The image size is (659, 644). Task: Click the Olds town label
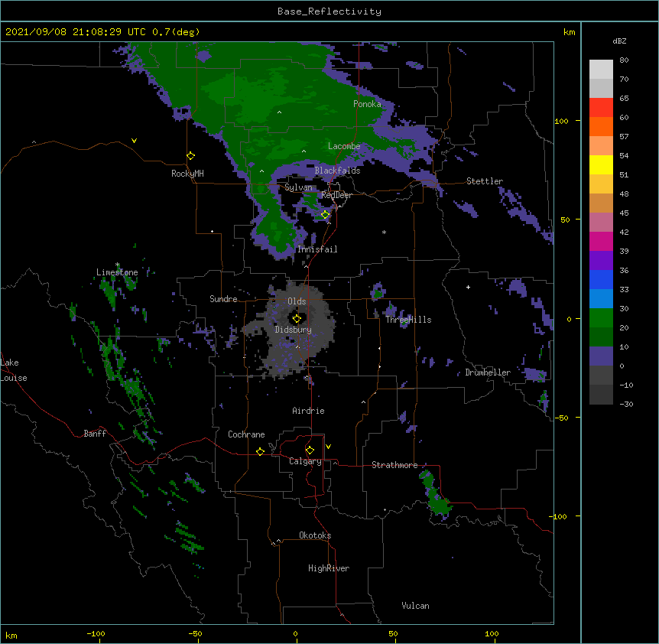297,301
